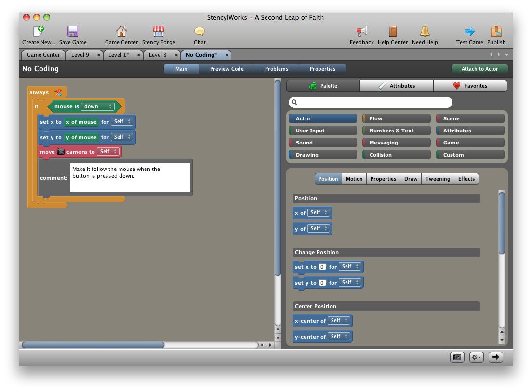Open the Problems tab
The width and height of the screenshot is (532, 392).
(277, 69)
